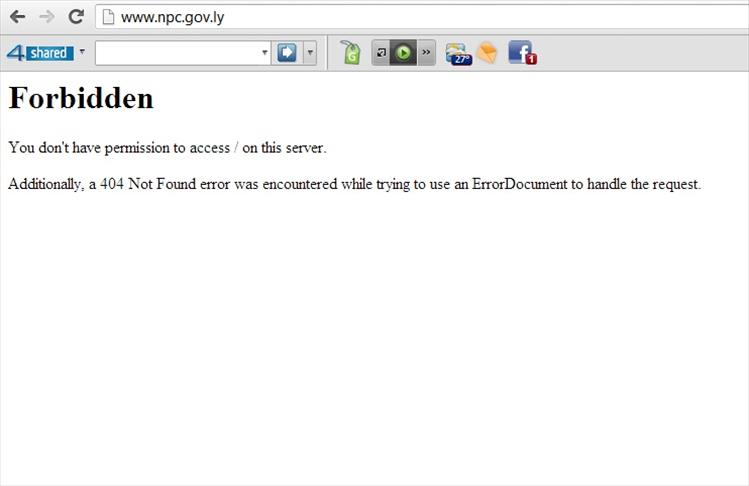The height and width of the screenshot is (486, 749).
Task: Click the browser Back arrow
Action: 17,17
